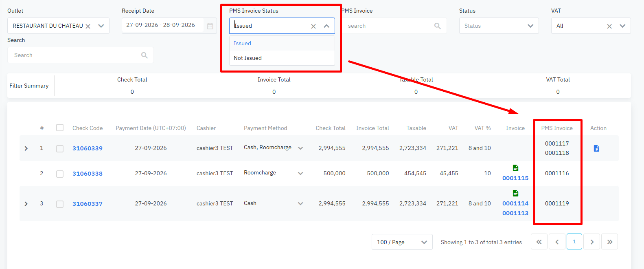Click the document icon in row 31060339 Action
Image resolution: width=644 pixels, height=269 pixels.
click(596, 148)
